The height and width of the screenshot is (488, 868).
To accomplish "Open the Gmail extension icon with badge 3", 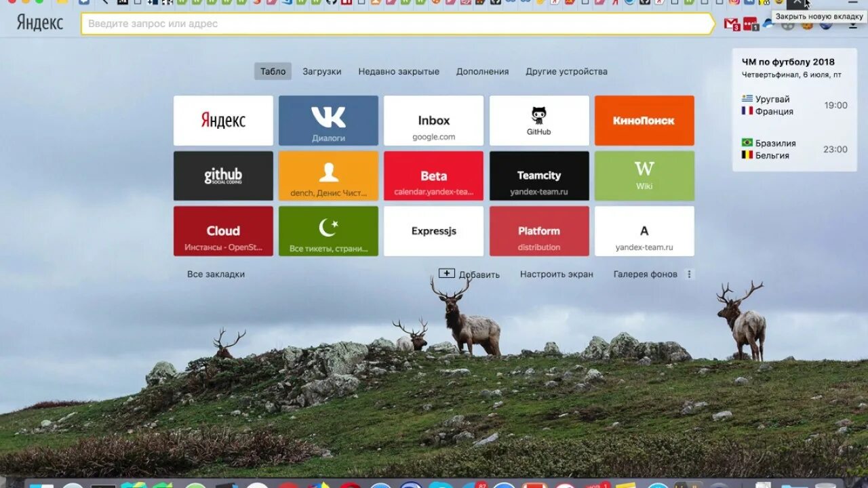I will tap(732, 24).
